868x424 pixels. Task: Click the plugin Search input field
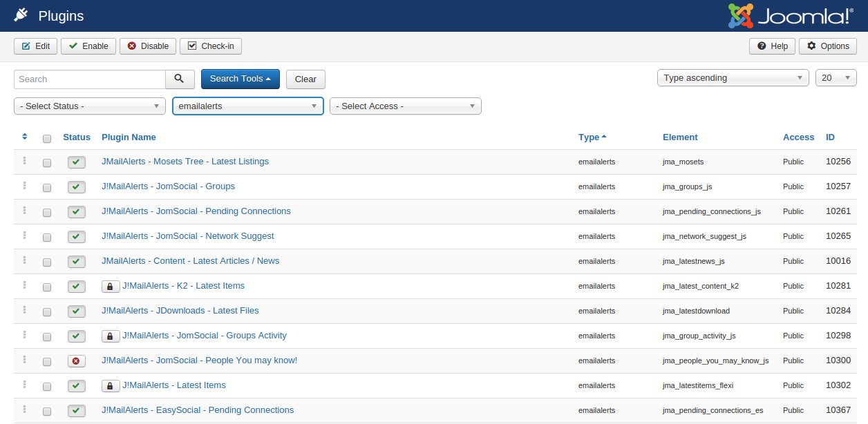coord(90,79)
